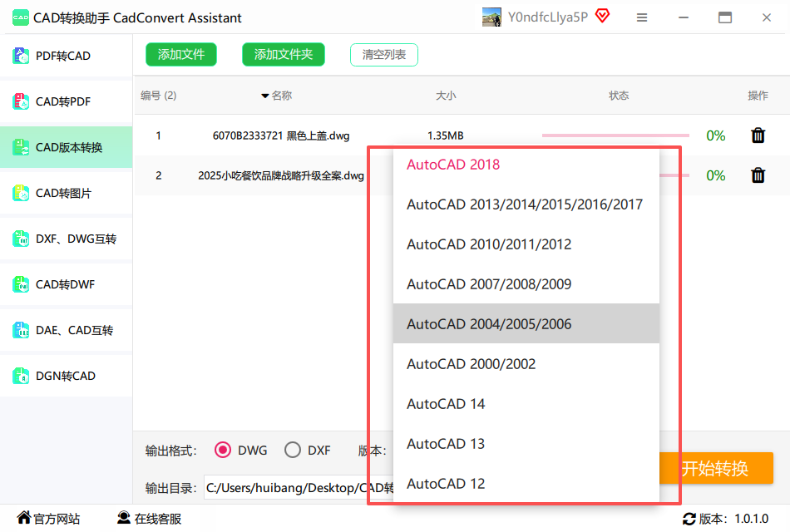The image size is (790, 532).
Task: Open the PDF转CAD tab
Action: [66, 56]
